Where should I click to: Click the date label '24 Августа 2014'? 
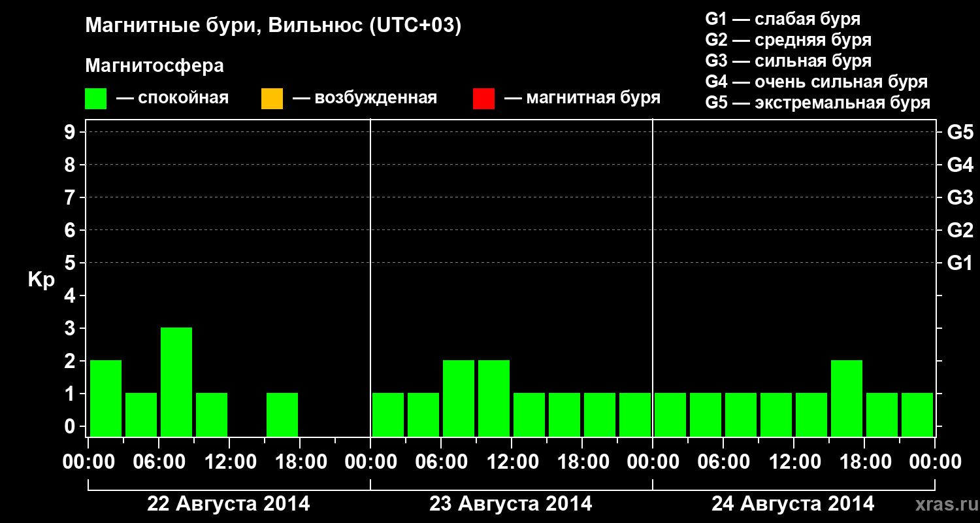(793, 504)
